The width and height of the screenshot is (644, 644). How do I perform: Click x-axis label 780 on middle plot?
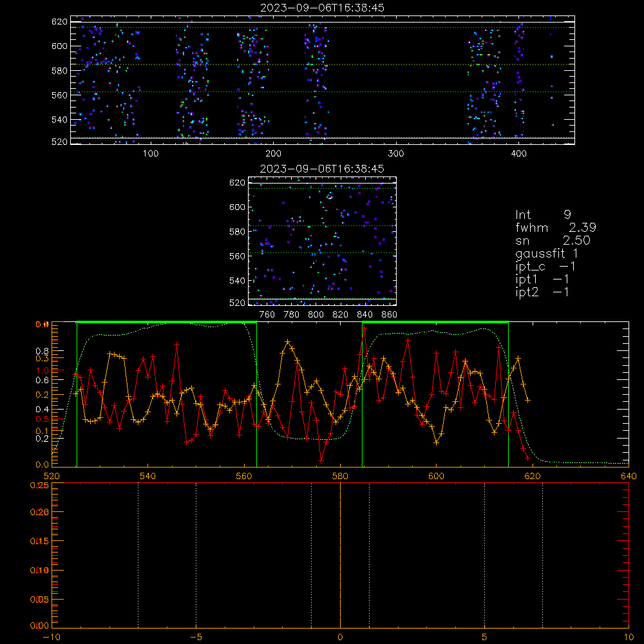[x=292, y=315]
